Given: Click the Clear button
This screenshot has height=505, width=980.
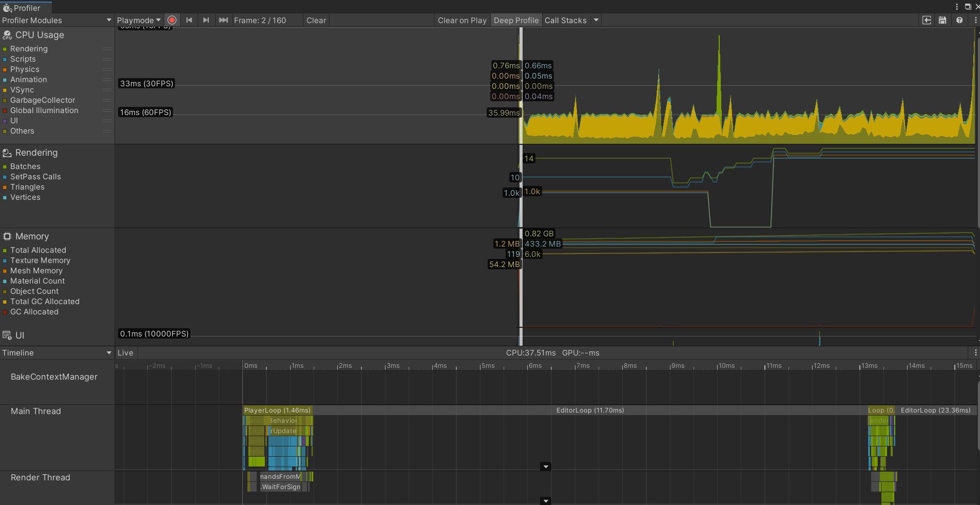Looking at the screenshot, I should coord(316,20).
